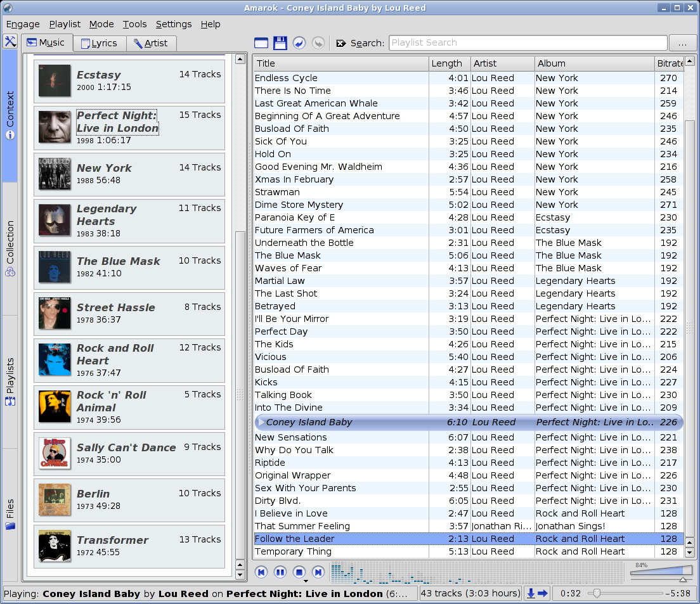Open the Tools menu
The image size is (700, 604).
tap(135, 24)
